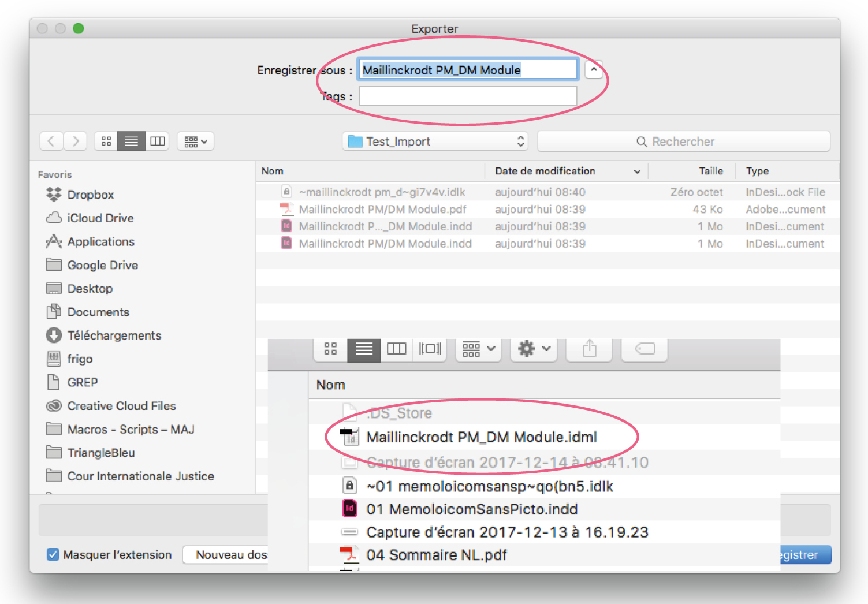Click the Tags input field
This screenshot has height=604, width=868.
pyautogui.click(x=468, y=96)
